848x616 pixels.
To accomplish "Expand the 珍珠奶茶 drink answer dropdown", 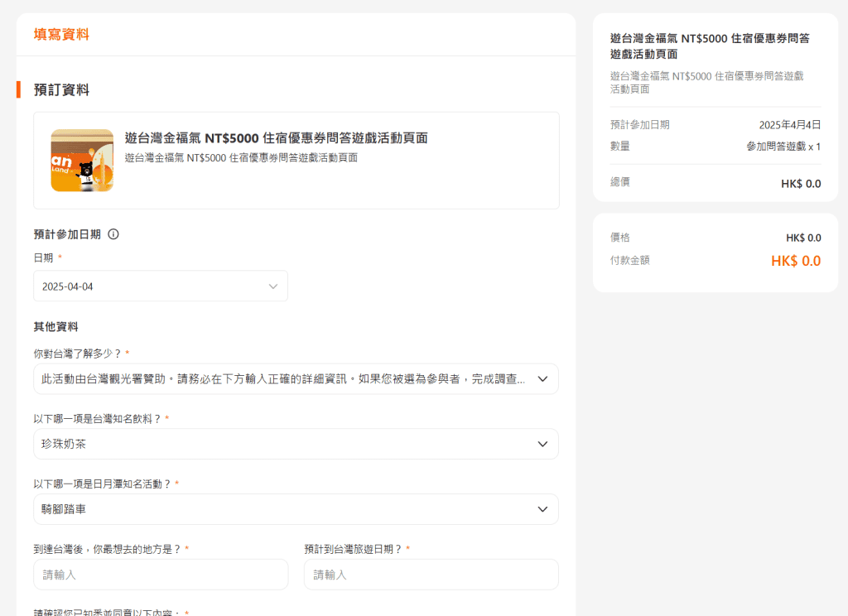I will (x=542, y=444).
